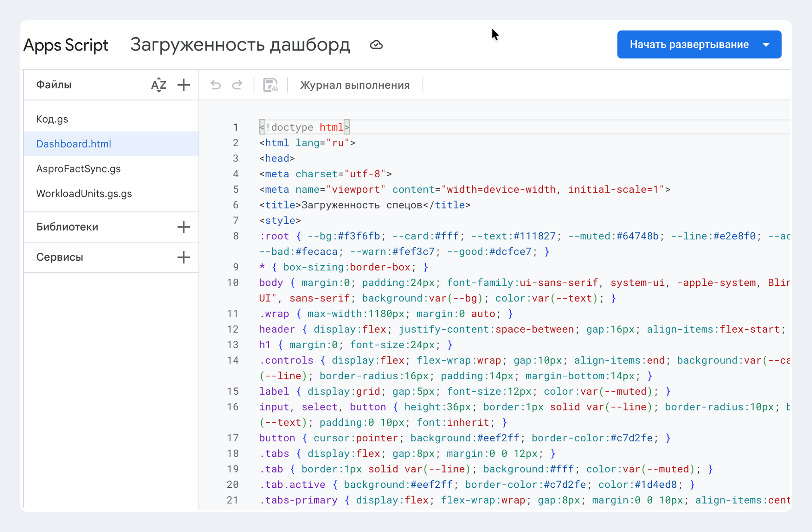Click Начать развертывание button
The width and height of the screenshot is (812, 532).
pyautogui.click(x=689, y=45)
